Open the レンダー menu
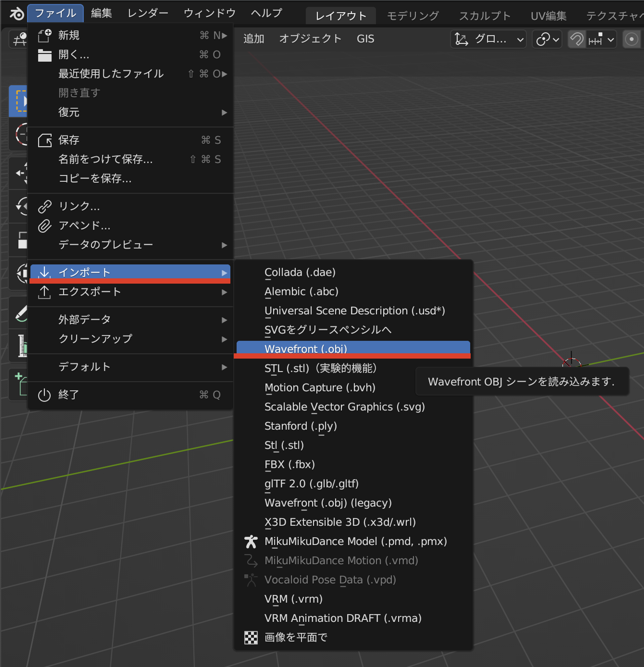The height and width of the screenshot is (667, 644). pyautogui.click(x=148, y=13)
